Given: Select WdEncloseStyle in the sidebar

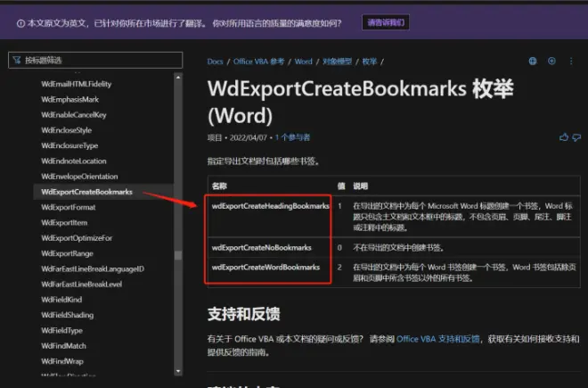Looking at the screenshot, I should click(67, 130).
